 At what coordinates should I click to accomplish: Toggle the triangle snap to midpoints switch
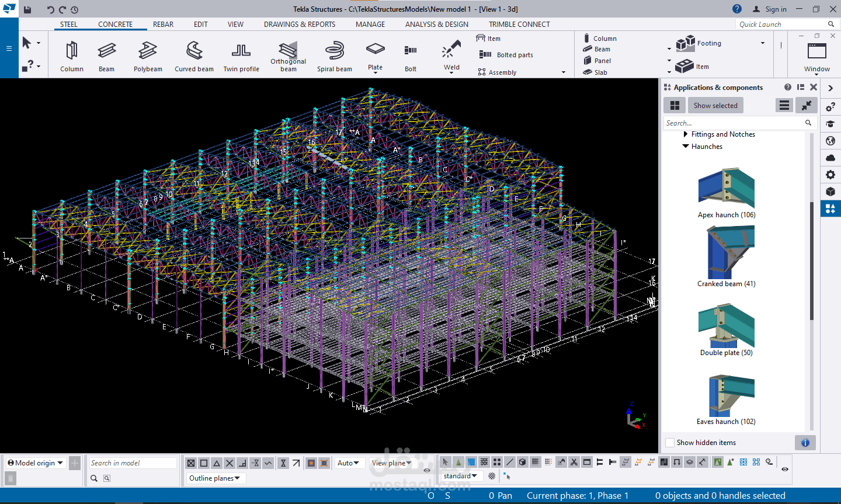(217, 463)
